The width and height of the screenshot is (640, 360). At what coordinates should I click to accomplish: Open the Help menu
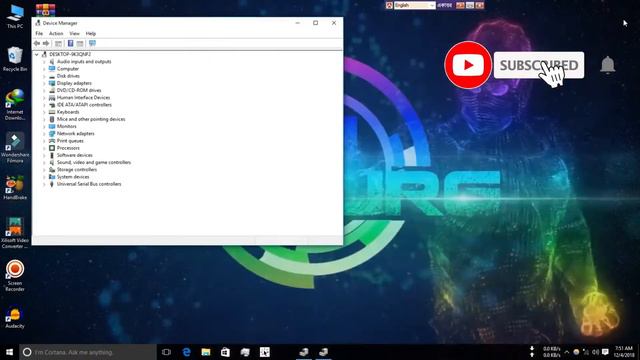[91, 33]
